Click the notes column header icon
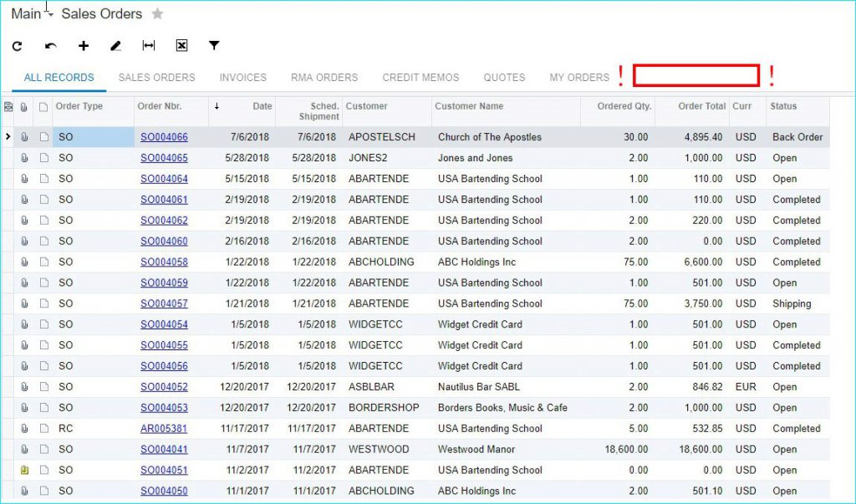 [x=43, y=107]
